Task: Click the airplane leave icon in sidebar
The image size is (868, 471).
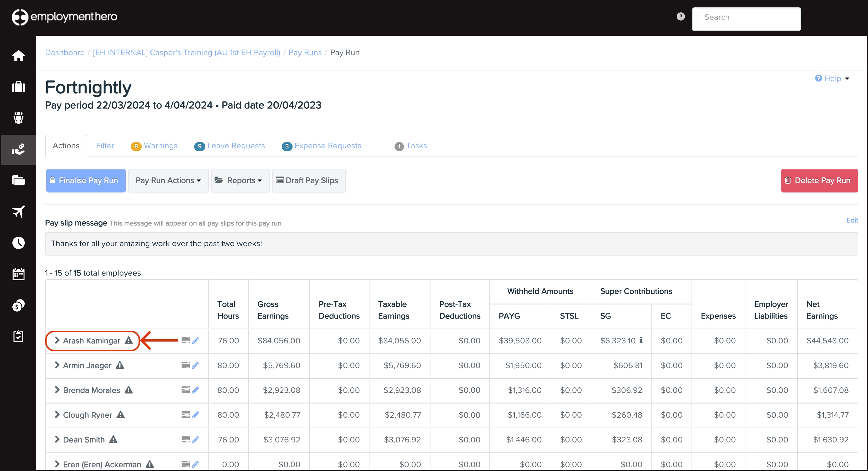Action: [x=19, y=211]
